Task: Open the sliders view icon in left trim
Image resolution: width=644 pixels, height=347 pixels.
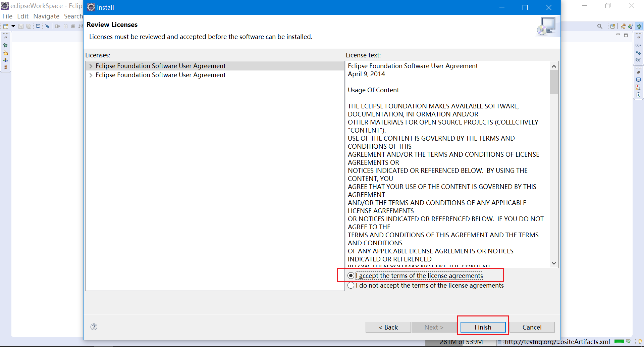Action: tap(5, 60)
